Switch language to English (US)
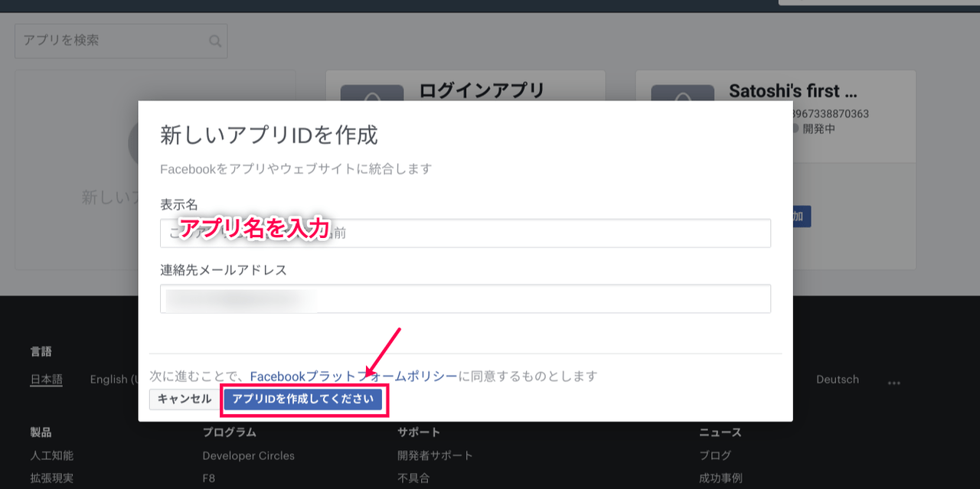Viewport: 980px width, 489px height. [114, 379]
